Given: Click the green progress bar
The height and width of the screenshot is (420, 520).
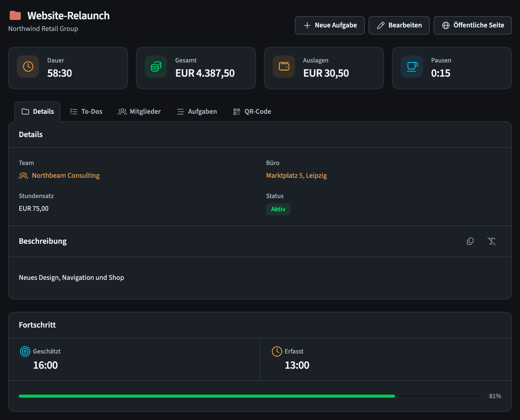Looking at the screenshot, I should pos(207,396).
